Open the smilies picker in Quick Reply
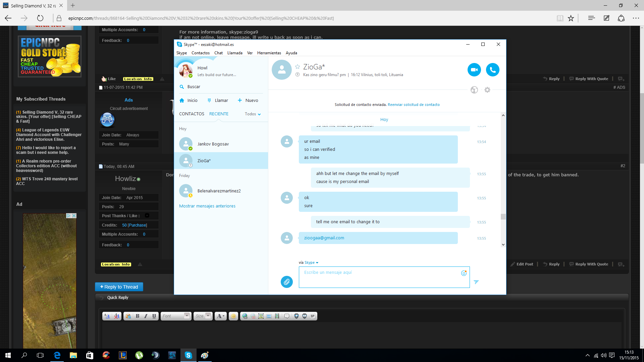Viewport: 644px width, 362px height. tap(233, 316)
